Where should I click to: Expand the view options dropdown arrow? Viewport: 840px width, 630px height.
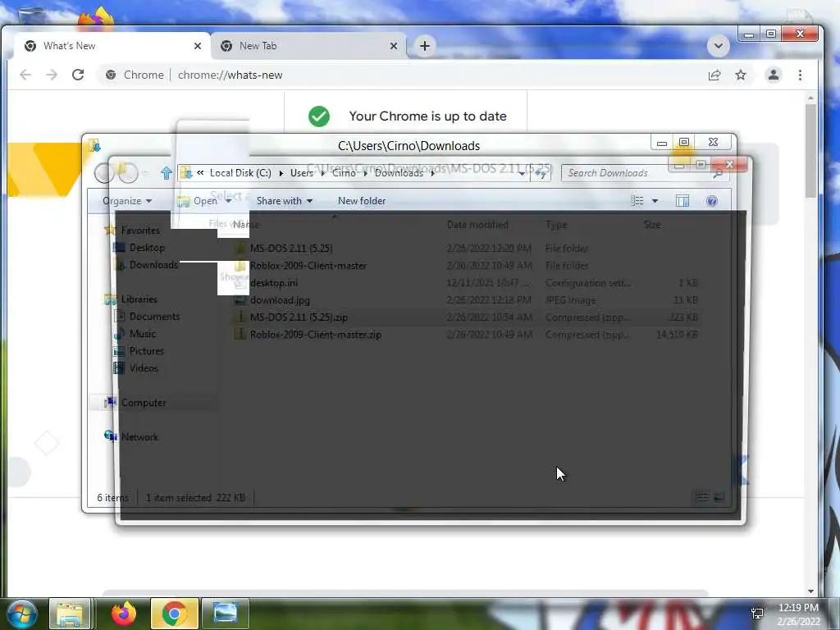coord(655,201)
